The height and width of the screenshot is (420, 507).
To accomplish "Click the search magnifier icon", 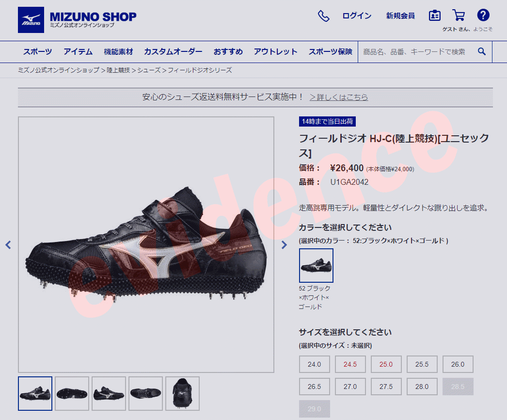I will pos(481,51).
